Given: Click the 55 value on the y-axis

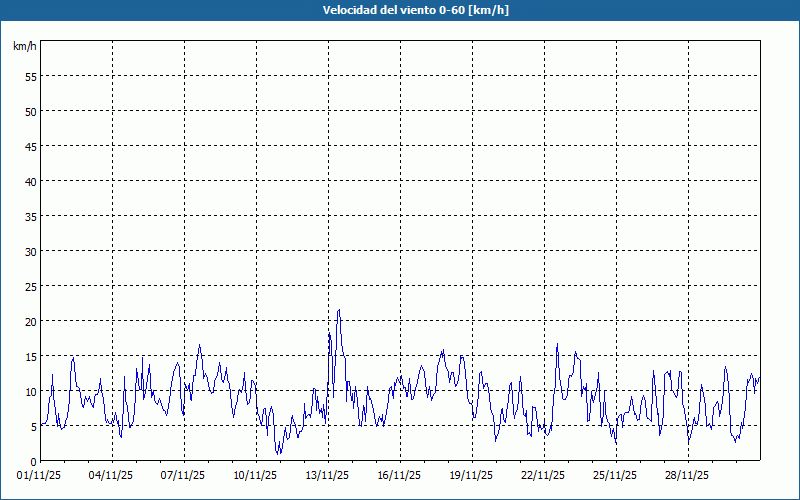Looking at the screenshot, I should [x=30, y=76].
